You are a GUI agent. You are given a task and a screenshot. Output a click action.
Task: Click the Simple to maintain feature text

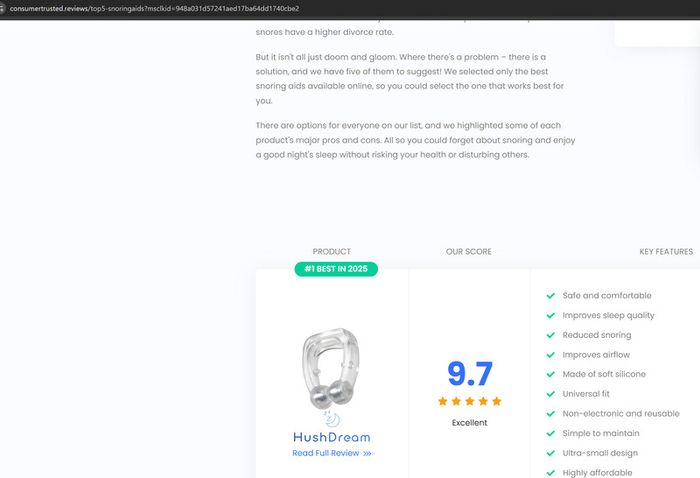coord(601,433)
